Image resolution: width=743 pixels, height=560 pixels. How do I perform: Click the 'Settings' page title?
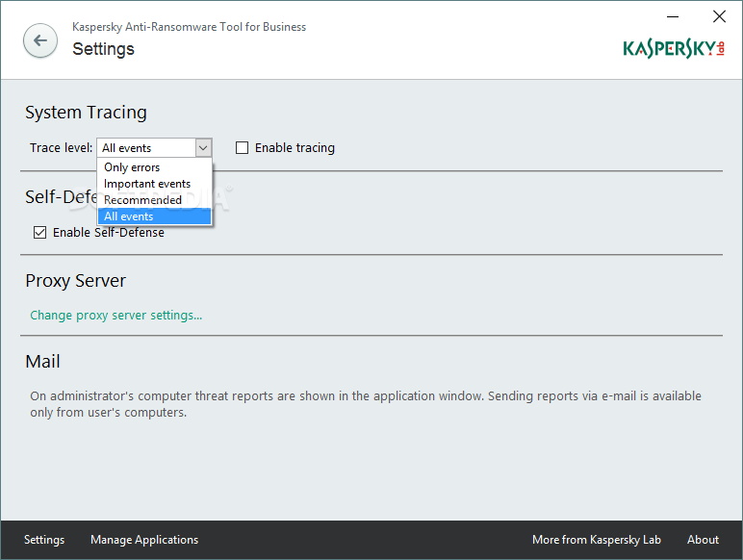pyautogui.click(x=103, y=49)
